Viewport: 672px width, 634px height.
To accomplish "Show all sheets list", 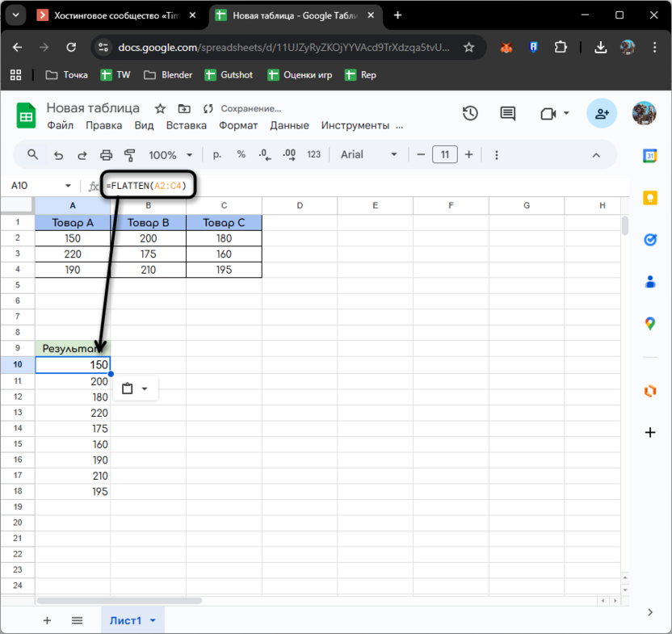I will coord(78,620).
